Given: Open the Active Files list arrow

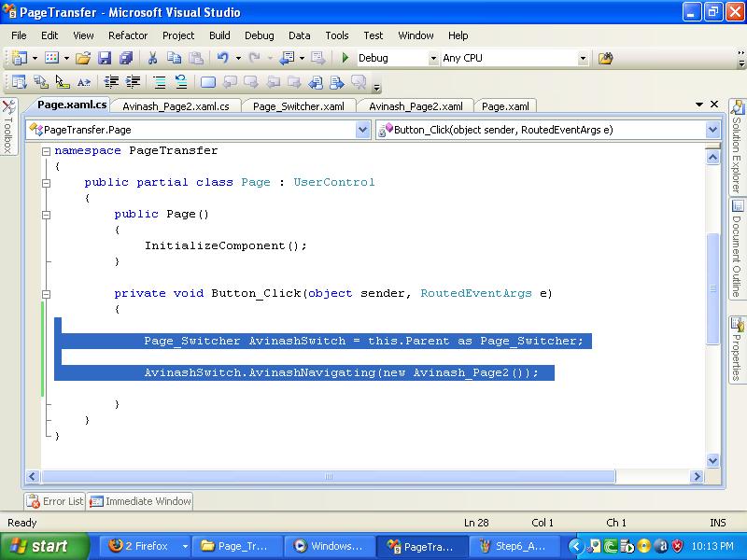Looking at the screenshot, I should (x=698, y=105).
